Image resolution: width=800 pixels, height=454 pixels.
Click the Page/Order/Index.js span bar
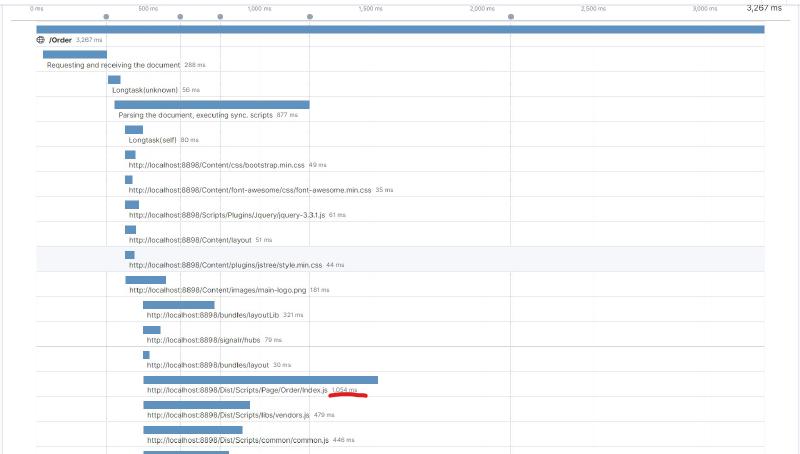pos(260,380)
